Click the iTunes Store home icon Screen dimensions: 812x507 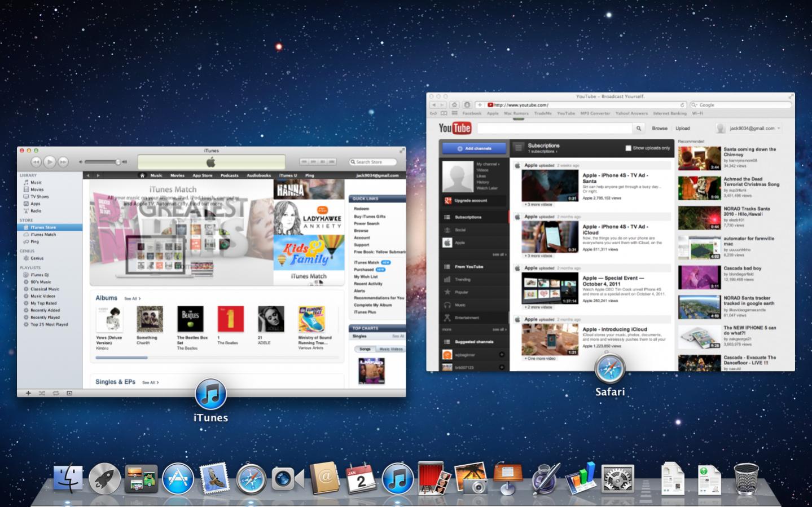tap(142, 175)
